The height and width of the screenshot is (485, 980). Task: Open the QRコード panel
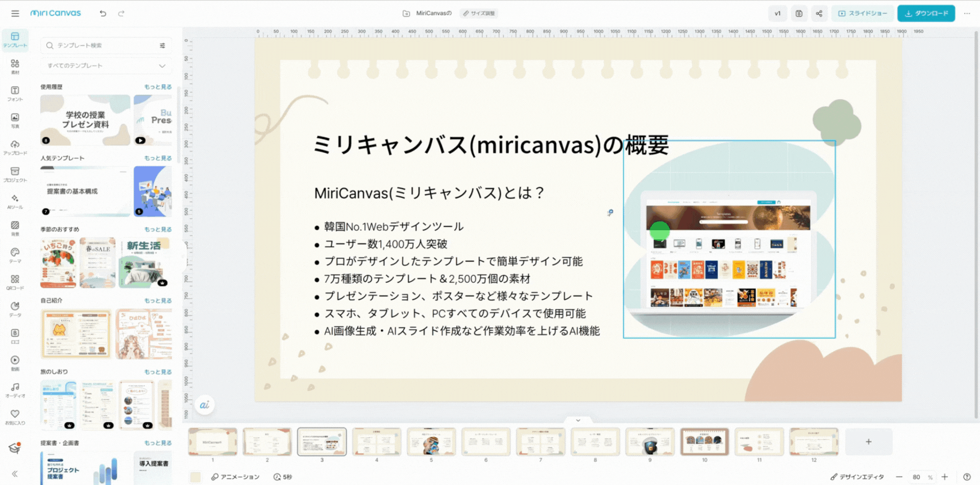tap(15, 282)
